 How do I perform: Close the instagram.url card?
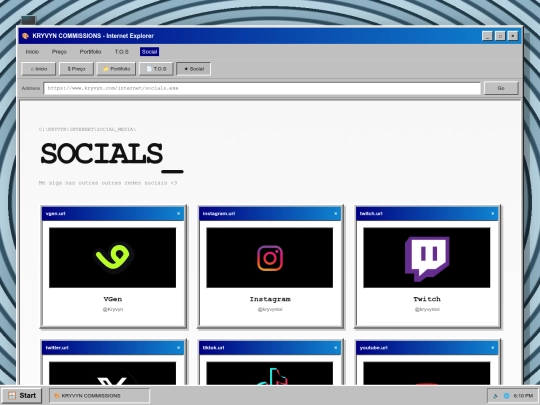click(336, 214)
